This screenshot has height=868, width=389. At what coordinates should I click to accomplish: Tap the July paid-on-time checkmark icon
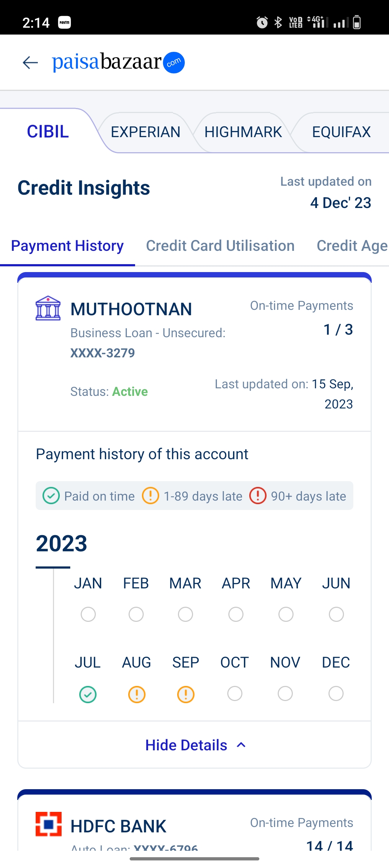click(88, 694)
